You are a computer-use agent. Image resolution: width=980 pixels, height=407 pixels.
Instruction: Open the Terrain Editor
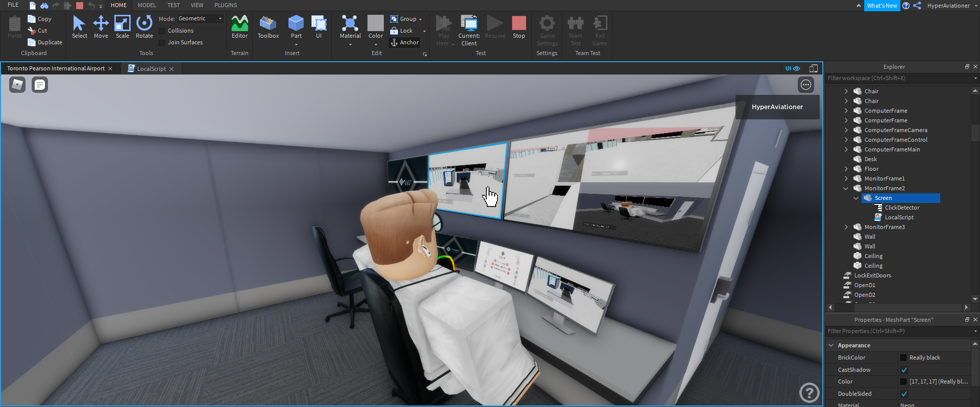(239, 27)
